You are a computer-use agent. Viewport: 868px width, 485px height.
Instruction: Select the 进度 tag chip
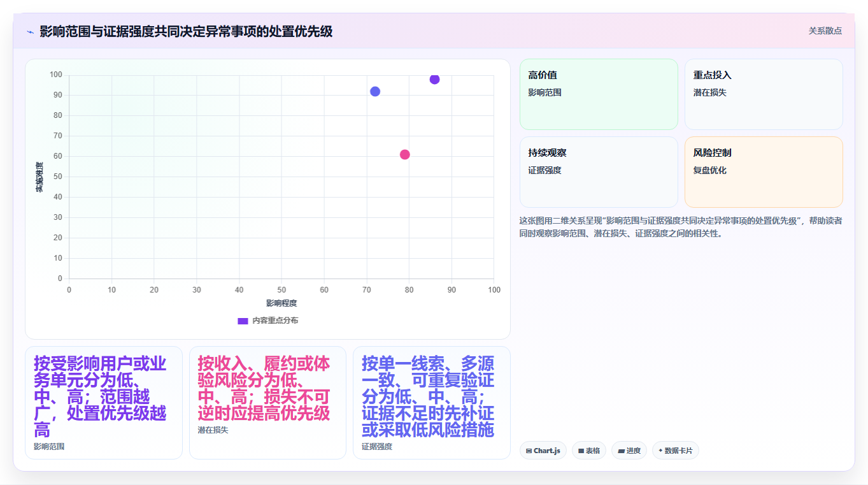pos(629,451)
